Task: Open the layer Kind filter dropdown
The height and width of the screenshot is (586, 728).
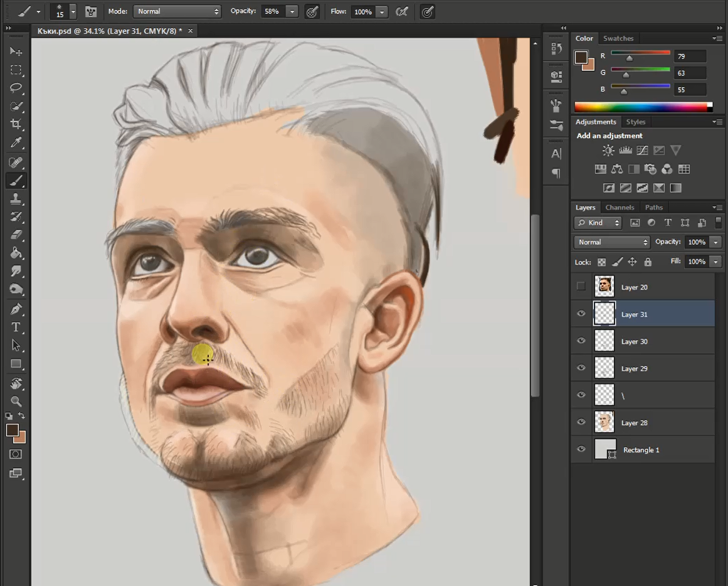Action: [598, 223]
